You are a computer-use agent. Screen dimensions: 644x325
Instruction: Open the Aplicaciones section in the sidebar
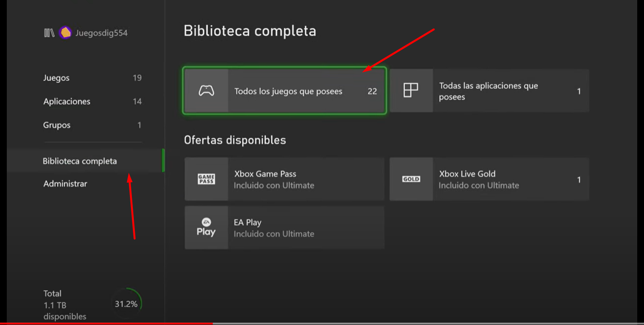pos(92,102)
